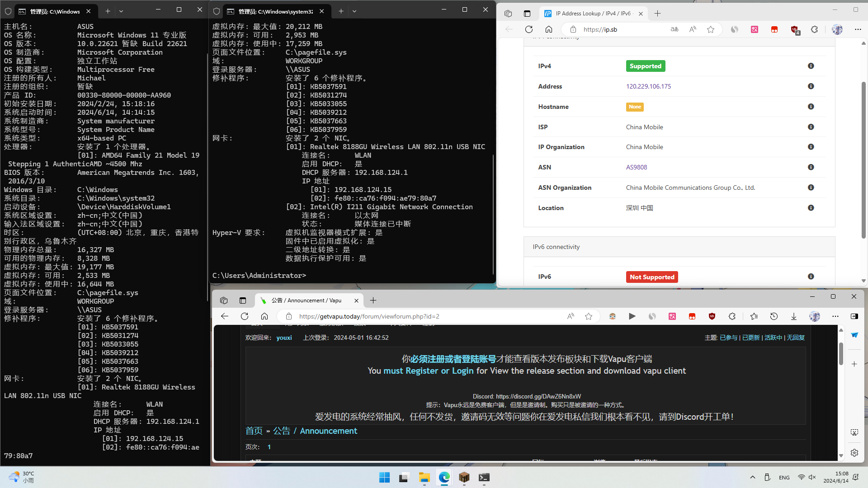Open File Explorer from the taskbar

[x=424, y=478]
